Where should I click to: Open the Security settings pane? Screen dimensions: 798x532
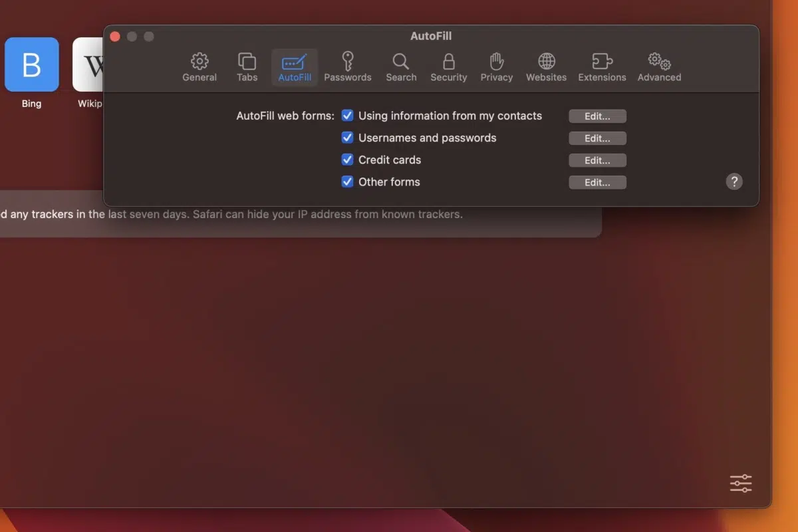[448, 66]
